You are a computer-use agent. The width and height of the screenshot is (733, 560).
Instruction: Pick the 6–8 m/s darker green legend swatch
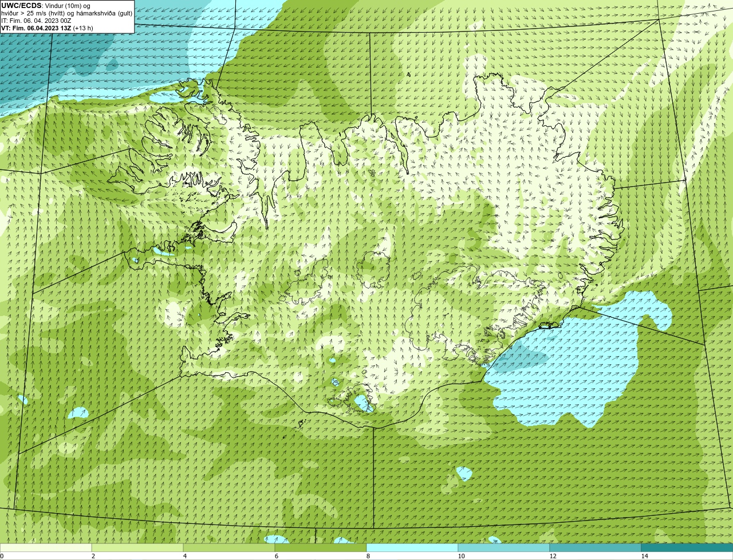coord(321,547)
